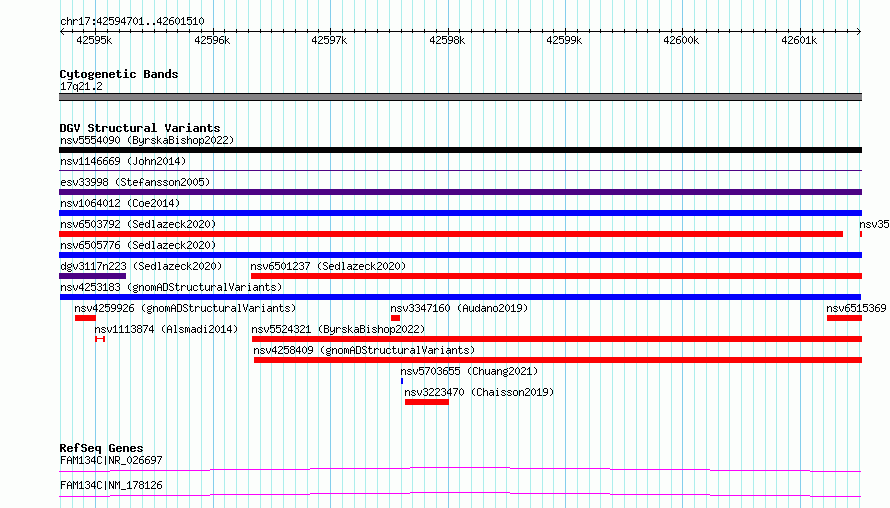
Task: Open variant nsv3347160 (Audano2019) label
Action: [459, 308]
